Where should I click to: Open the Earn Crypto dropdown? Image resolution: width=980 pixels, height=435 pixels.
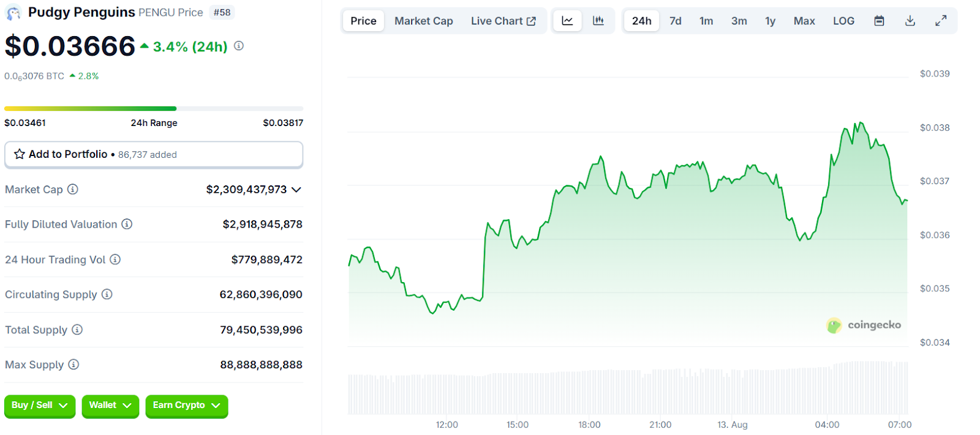[x=186, y=406]
